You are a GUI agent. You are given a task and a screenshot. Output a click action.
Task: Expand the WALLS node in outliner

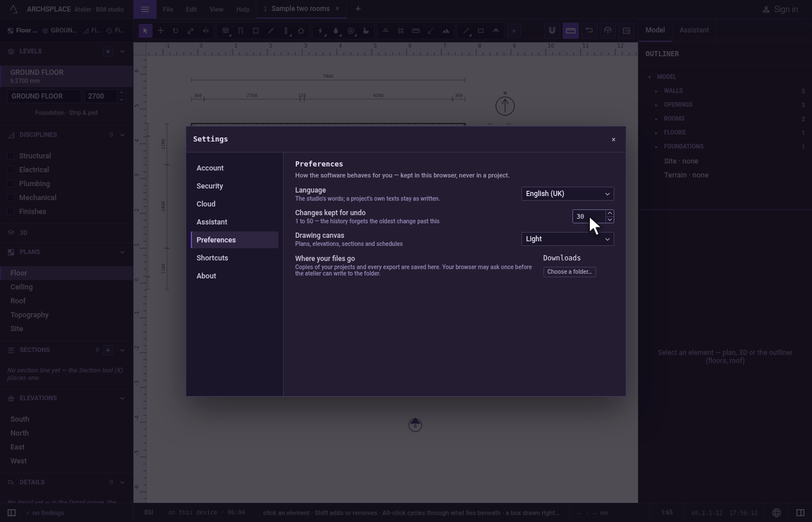657,91
